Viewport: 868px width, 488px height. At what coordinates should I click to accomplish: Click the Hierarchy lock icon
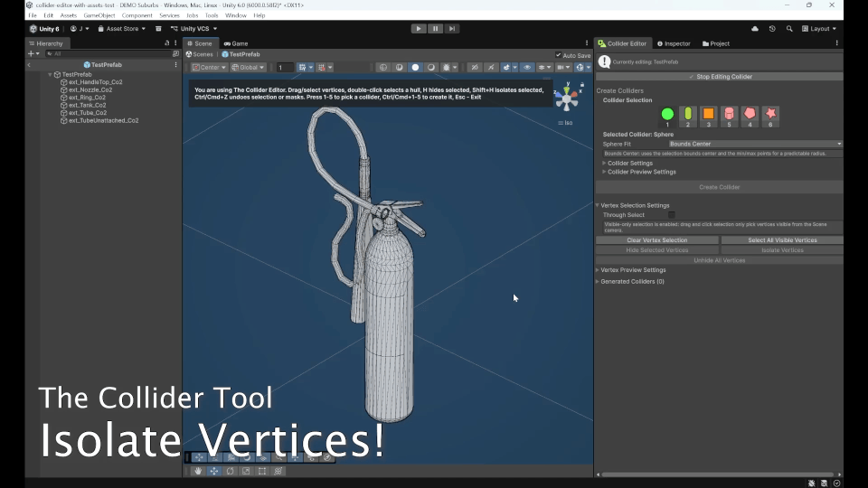coord(166,43)
